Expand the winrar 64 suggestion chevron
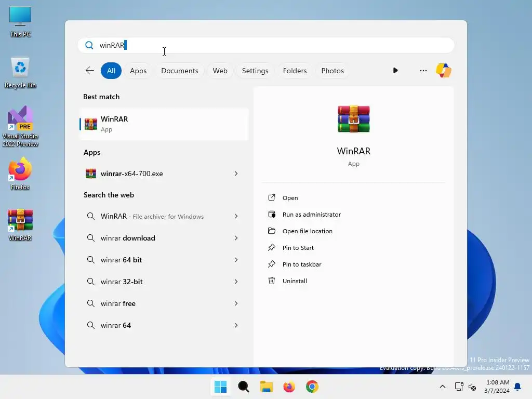This screenshot has width=532, height=399. click(x=236, y=325)
